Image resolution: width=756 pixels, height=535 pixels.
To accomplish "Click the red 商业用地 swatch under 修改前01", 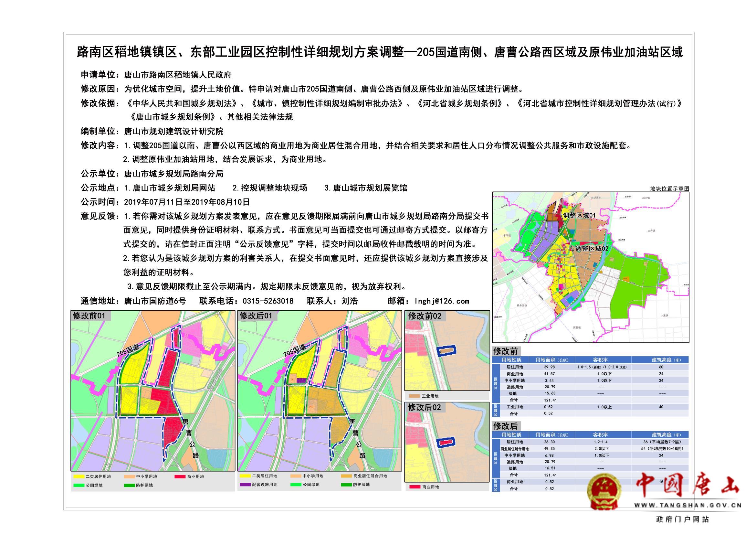I will (180, 476).
